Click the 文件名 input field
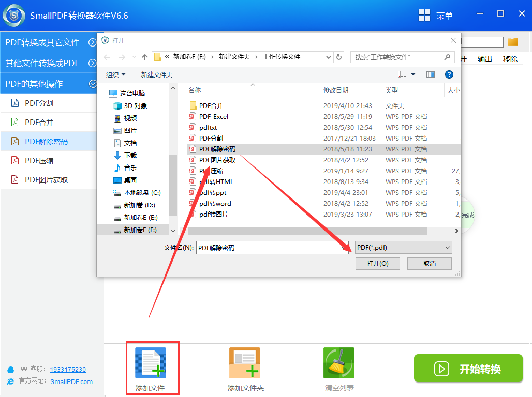 pyautogui.click(x=272, y=248)
